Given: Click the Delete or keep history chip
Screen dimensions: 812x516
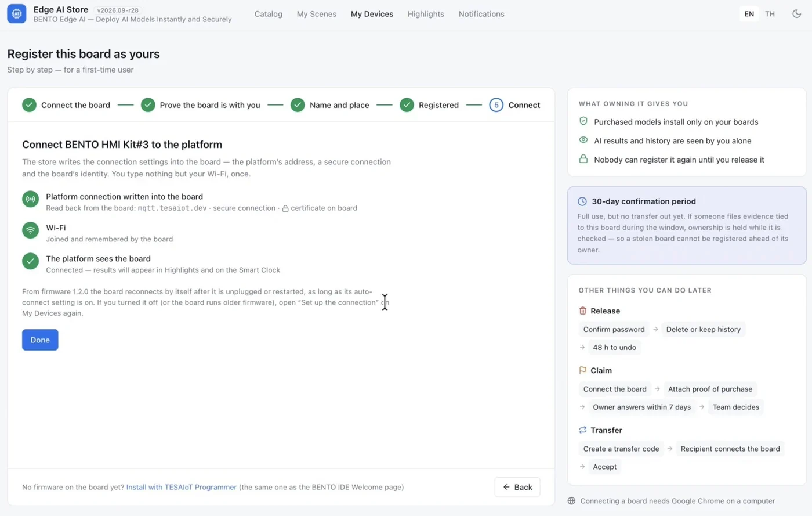Looking at the screenshot, I should point(704,329).
